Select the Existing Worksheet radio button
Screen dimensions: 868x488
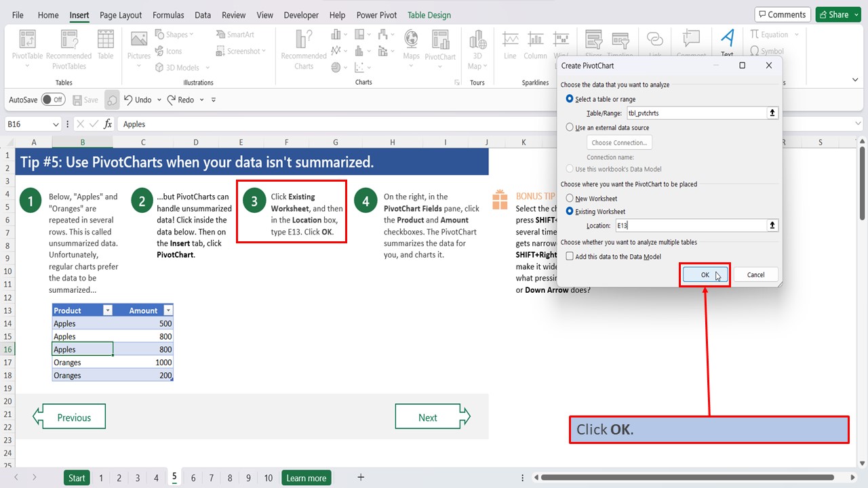[x=570, y=211]
